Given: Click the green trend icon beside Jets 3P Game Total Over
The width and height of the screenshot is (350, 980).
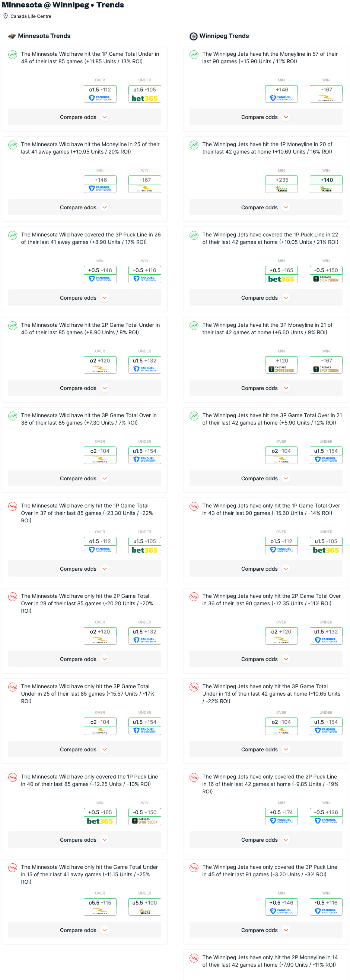Looking at the screenshot, I should 194,416.
